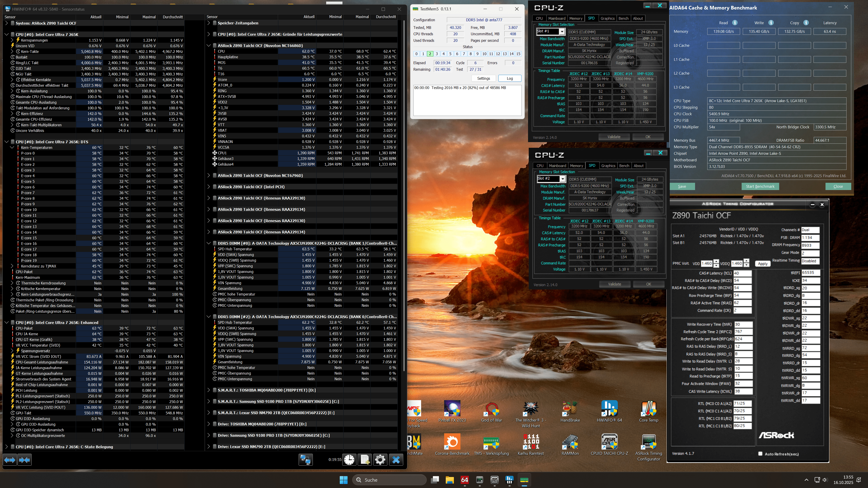Image resolution: width=868 pixels, height=488 pixels.
Task: Open HWiNFO remote network monitoring icon
Action: (306, 460)
